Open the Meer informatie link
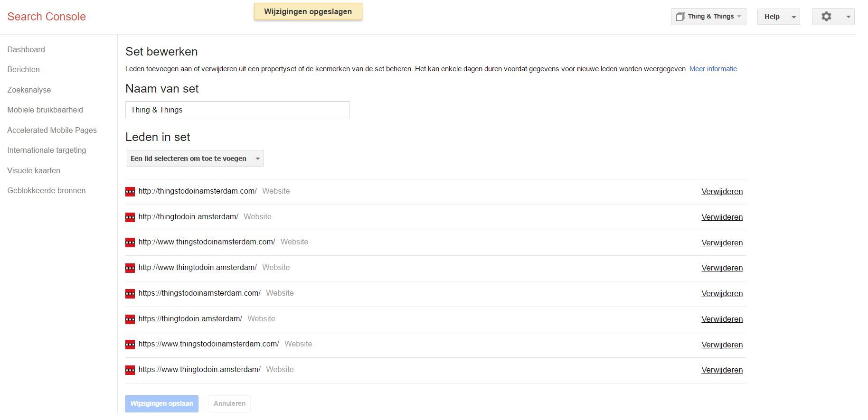 pos(713,69)
